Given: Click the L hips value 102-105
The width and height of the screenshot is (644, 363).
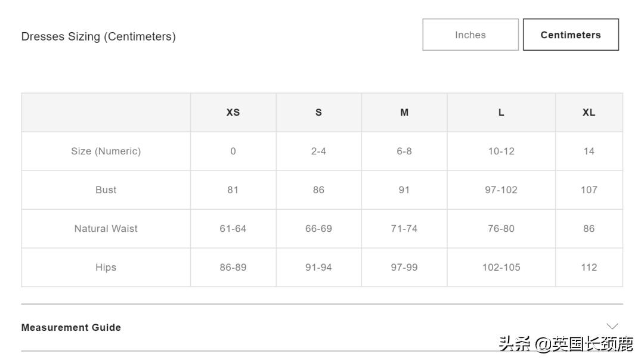Looking at the screenshot, I should 501,268.
